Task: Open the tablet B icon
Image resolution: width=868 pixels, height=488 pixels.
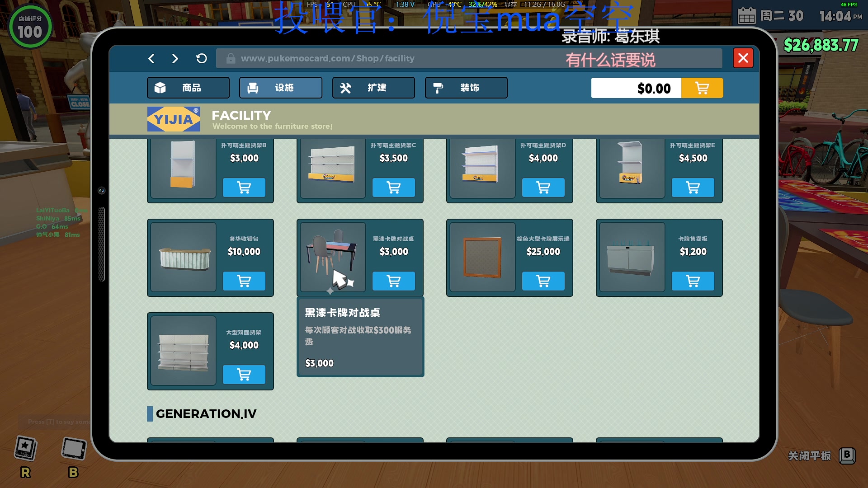Action: pos(73,449)
